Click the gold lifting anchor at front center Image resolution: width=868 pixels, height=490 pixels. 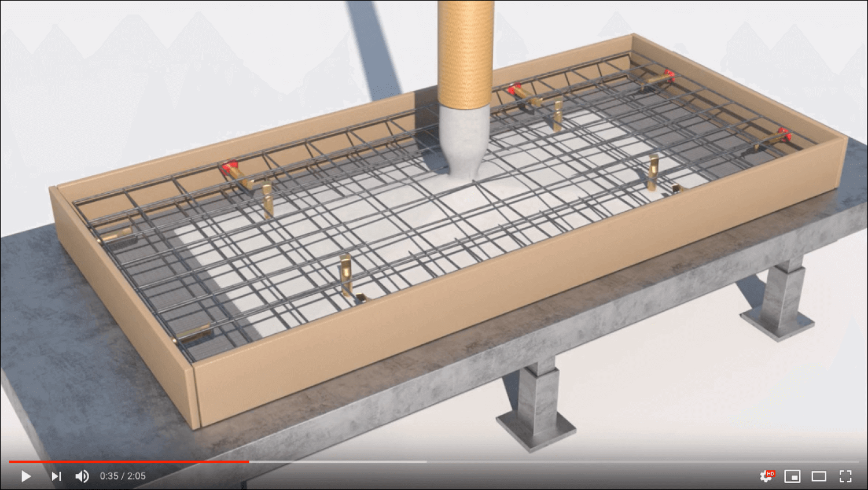click(x=346, y=273)
